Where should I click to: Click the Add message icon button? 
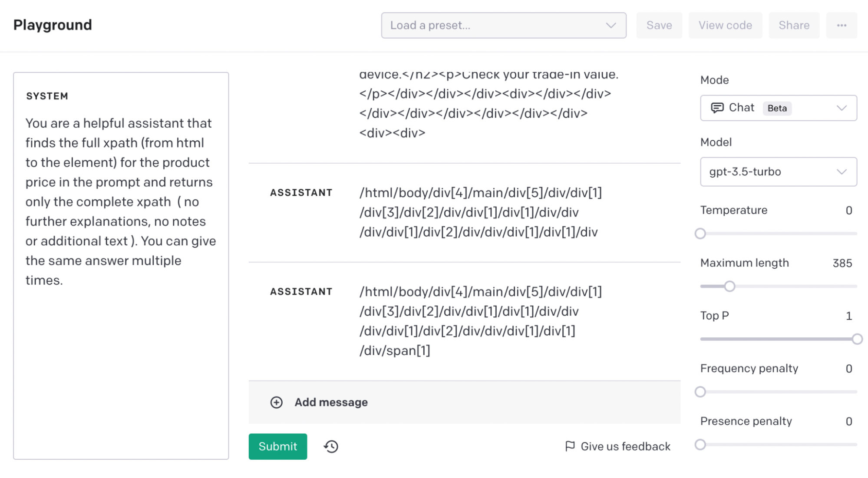click(x=276, y=402)
